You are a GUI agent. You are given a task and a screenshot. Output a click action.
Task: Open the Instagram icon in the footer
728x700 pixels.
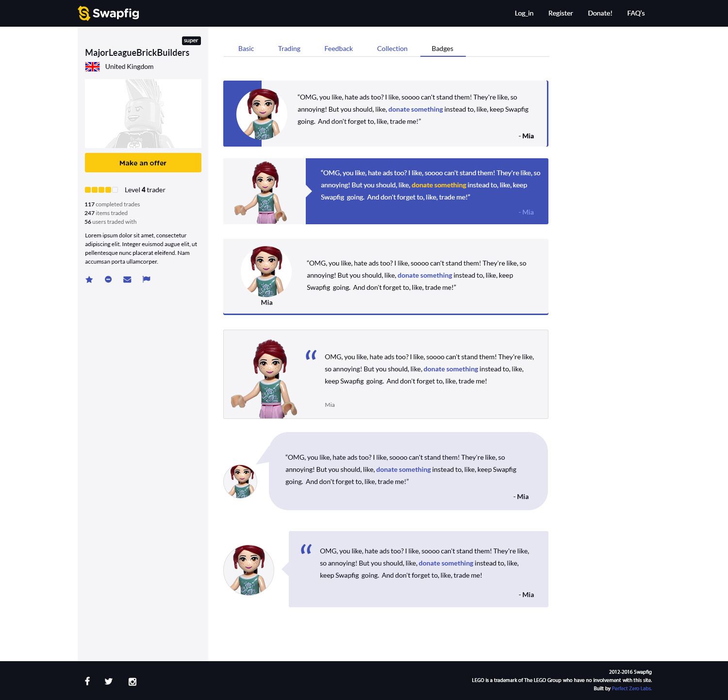132,682
